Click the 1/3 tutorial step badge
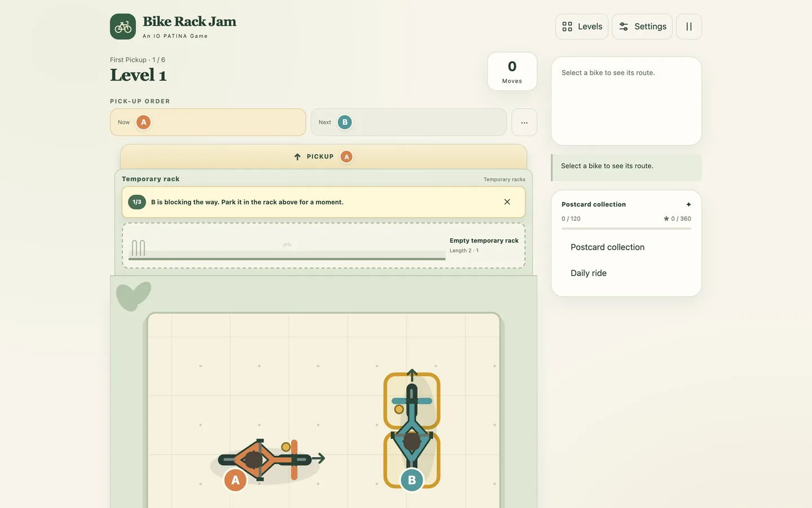812x508 pixels. click(x=137, y=202)
